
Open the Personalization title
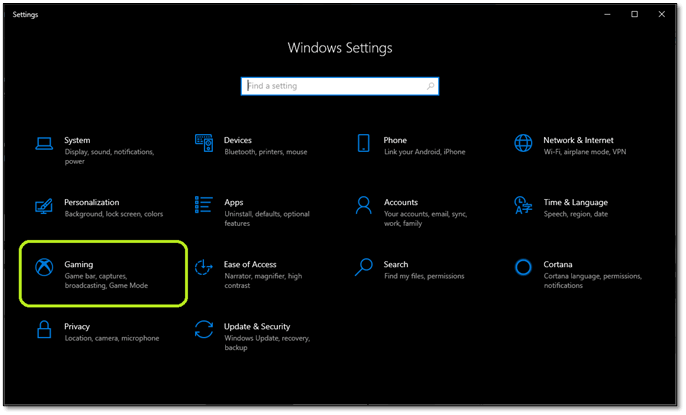pos(92,202)
